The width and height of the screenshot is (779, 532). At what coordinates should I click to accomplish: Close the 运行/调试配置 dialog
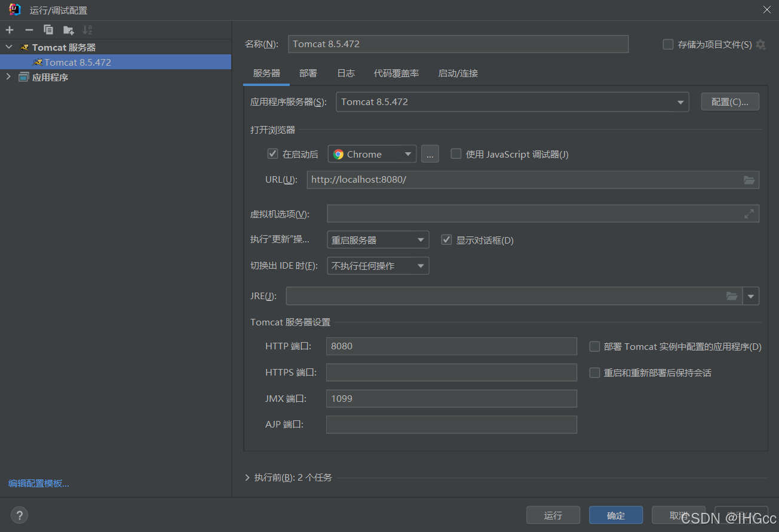click(767, 10)
